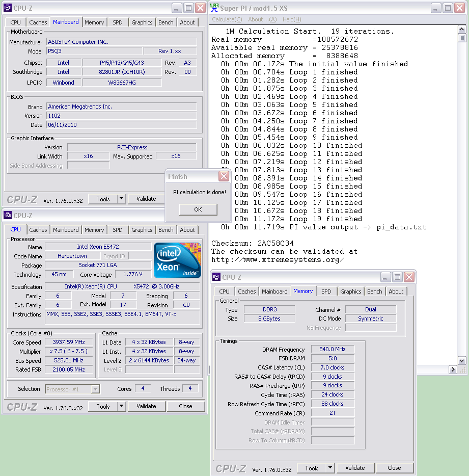This screenshot has height=476, width=469.
Task: Open Graphics tab in the Memory window
Action: point(350,291)
